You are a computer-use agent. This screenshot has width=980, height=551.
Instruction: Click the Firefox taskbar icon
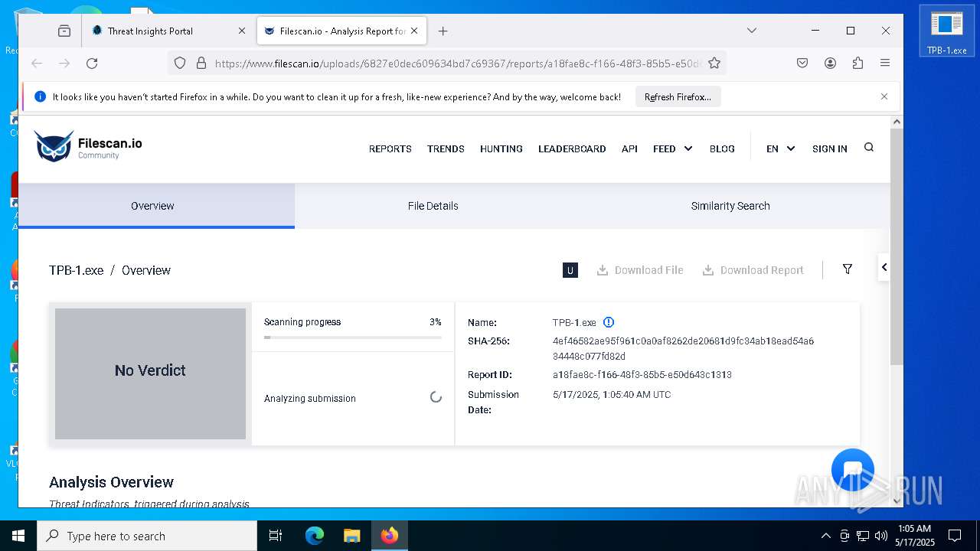point(390,536)
